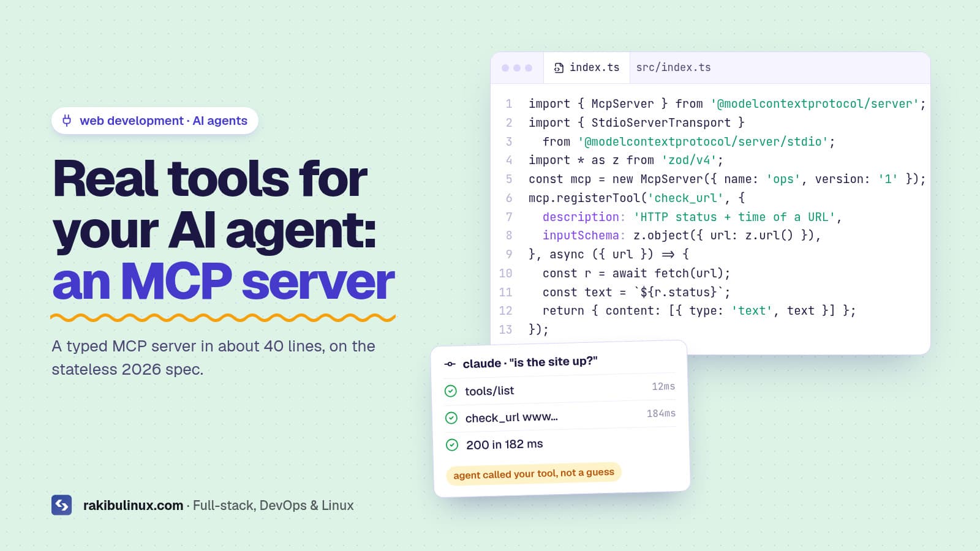Click the mcp.registerTool line
The height and width of the screenshot is (551, 980).
coord(636,198)
